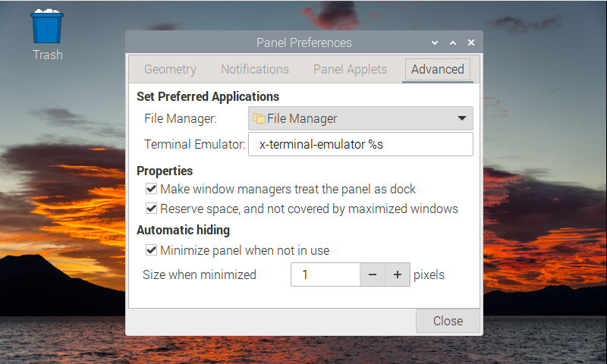The width and height of the screenshot is (607, 364).
Task: Maximize the Panel Preferences window
Action: [453, 43]
